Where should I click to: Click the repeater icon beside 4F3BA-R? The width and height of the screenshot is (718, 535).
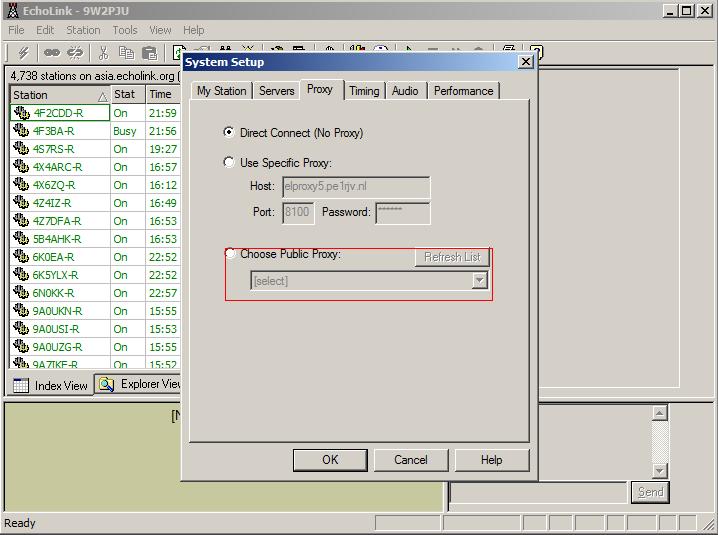21,131
